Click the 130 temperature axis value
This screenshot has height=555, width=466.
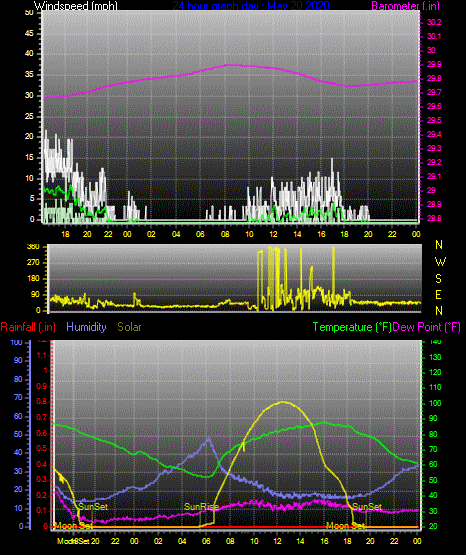coord(435,357)
